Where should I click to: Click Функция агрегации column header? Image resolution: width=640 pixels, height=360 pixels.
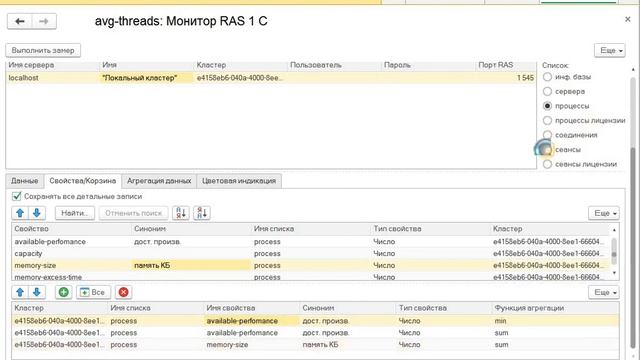555,308
